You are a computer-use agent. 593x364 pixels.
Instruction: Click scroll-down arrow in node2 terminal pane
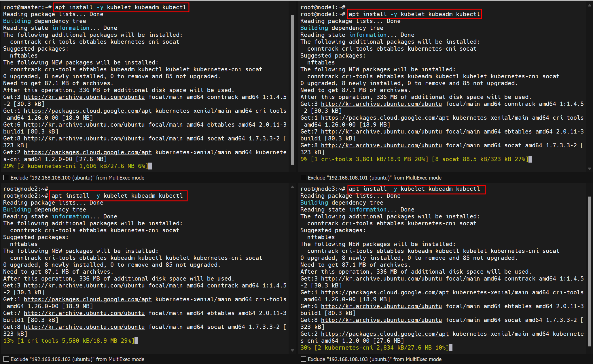(292, 350)
